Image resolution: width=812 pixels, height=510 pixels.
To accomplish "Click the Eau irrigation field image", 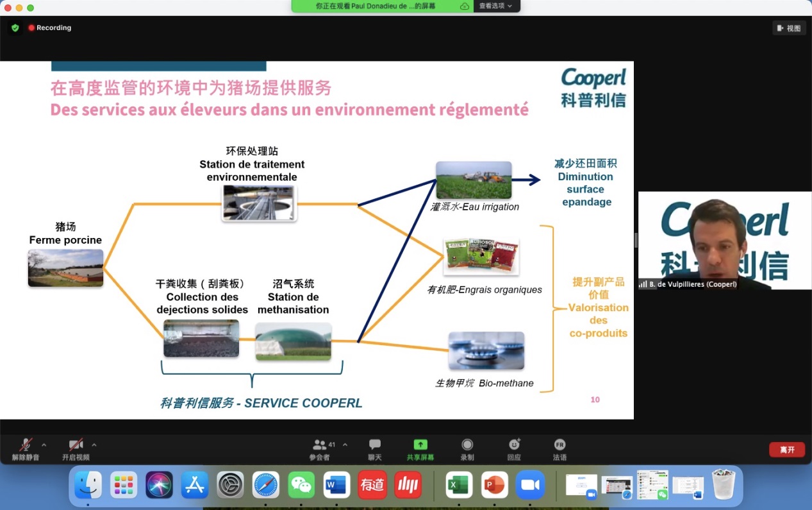I will 474,180.
